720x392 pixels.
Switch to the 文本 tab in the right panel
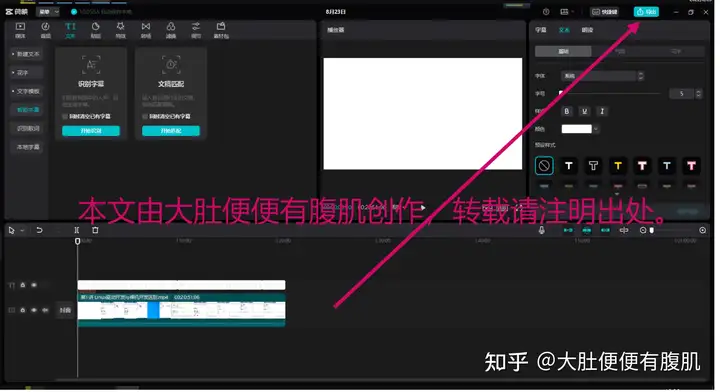(x=564, y=30)
